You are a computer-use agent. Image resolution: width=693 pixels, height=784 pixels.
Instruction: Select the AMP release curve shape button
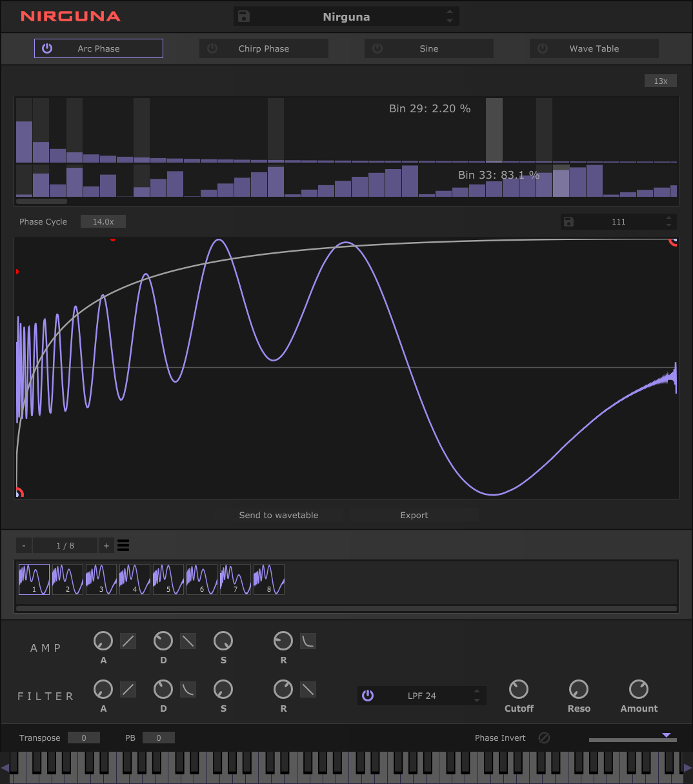pyautogui.click(x=308, y=641)
